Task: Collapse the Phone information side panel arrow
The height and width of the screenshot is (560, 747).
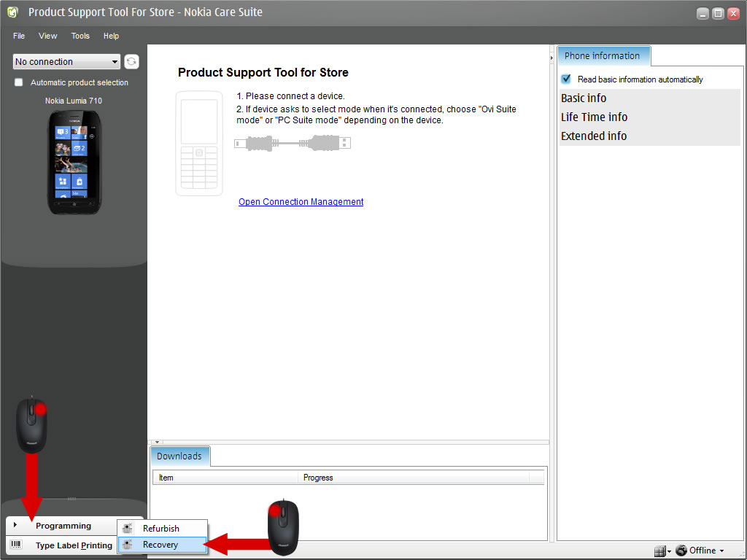Action: [551, 58]
